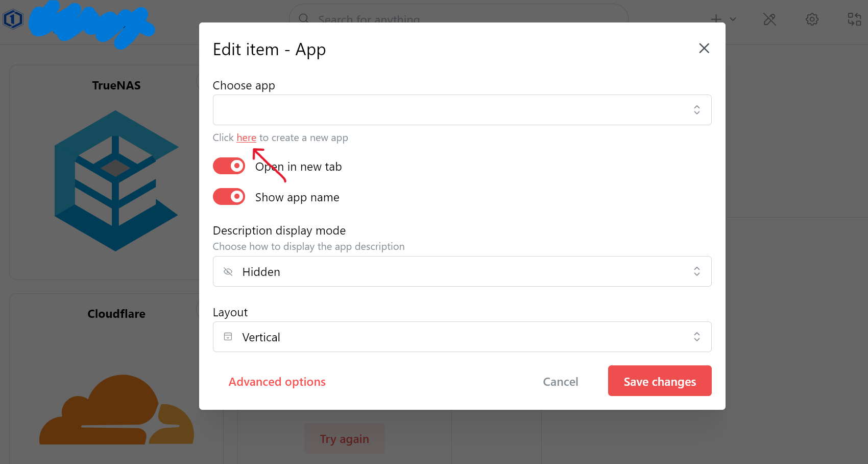The width and height of the screenshot is (868, 464).
Task: Disable the Open in new tab toggle
Action: pyautogui.click(x=229, y=166)
